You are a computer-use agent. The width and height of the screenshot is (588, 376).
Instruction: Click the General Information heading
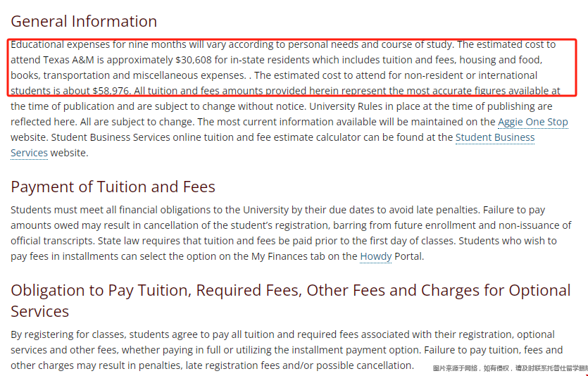tap(84, 21)
